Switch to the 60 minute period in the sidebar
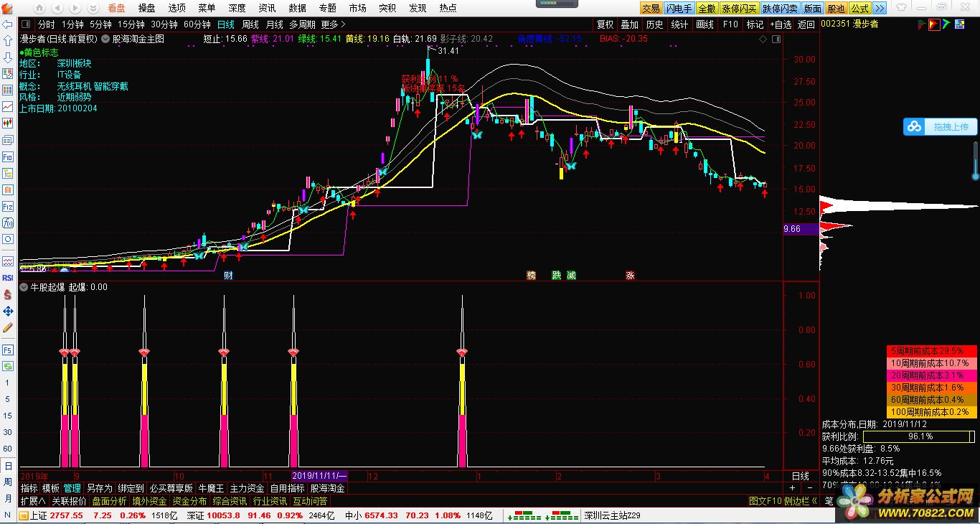Viewport: 980px width, 524px height. click(7, 449)
